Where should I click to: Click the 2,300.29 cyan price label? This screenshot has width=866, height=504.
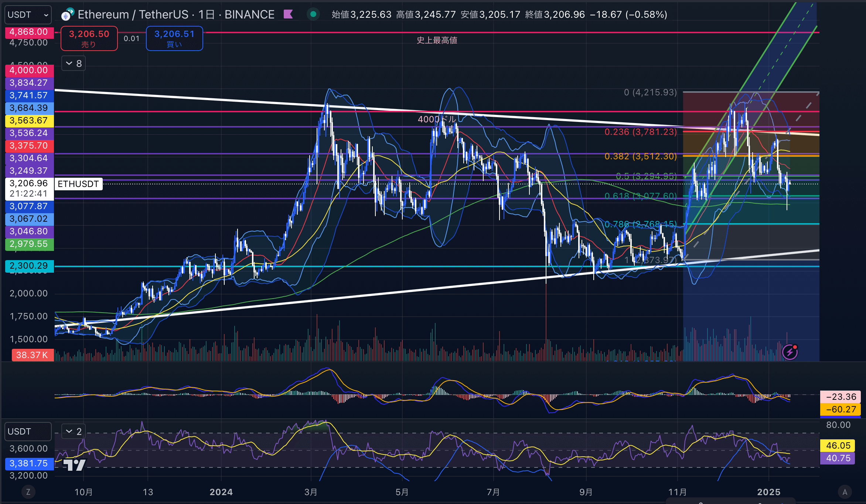point(30,266)
